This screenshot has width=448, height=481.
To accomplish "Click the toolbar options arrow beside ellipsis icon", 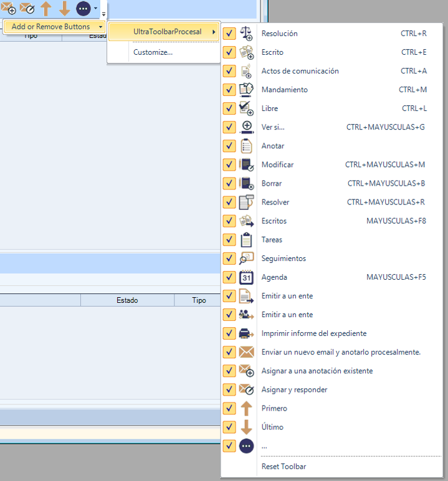I will 95,9.
